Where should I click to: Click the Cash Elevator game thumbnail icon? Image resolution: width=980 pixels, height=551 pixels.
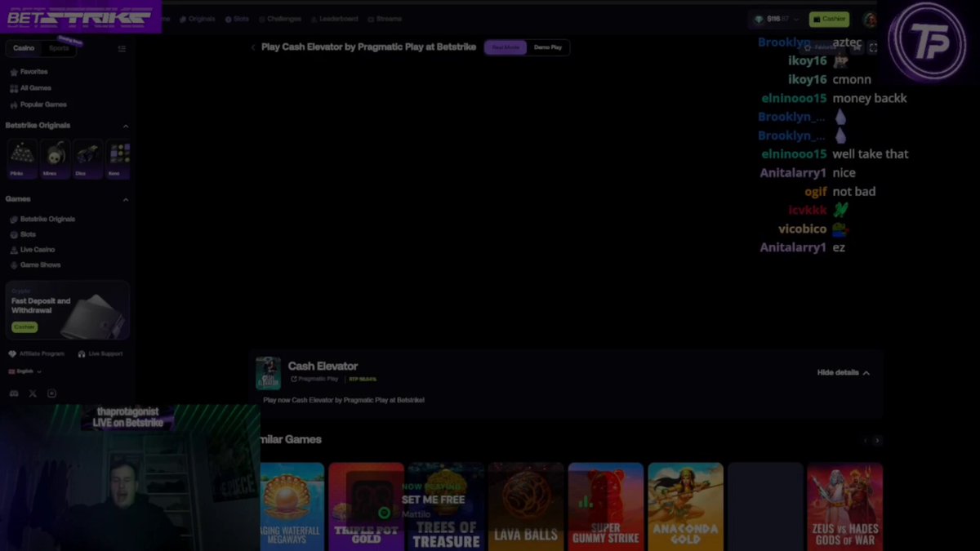coord(268,373)
